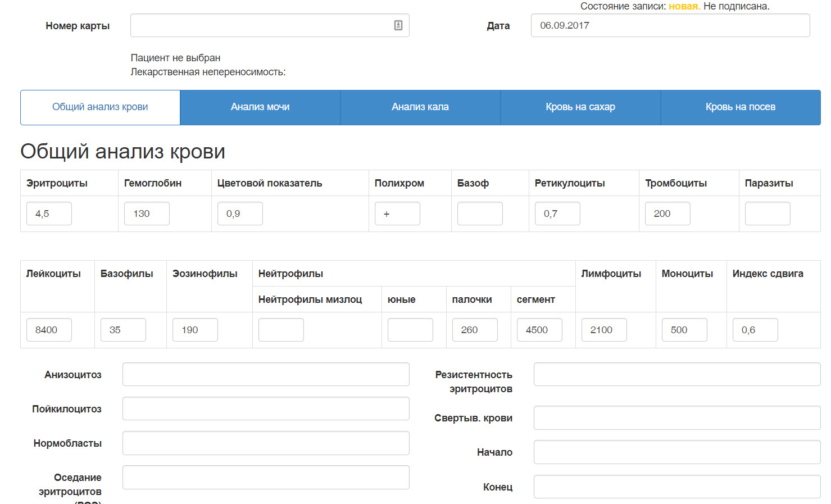Focus the Лейкоциты field showing 8400

pos(49,330)
